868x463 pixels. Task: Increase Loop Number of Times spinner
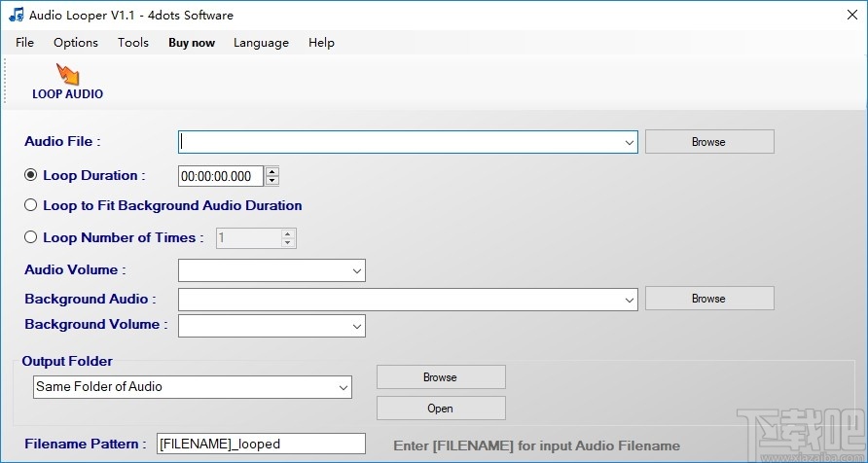click(287, 233)
